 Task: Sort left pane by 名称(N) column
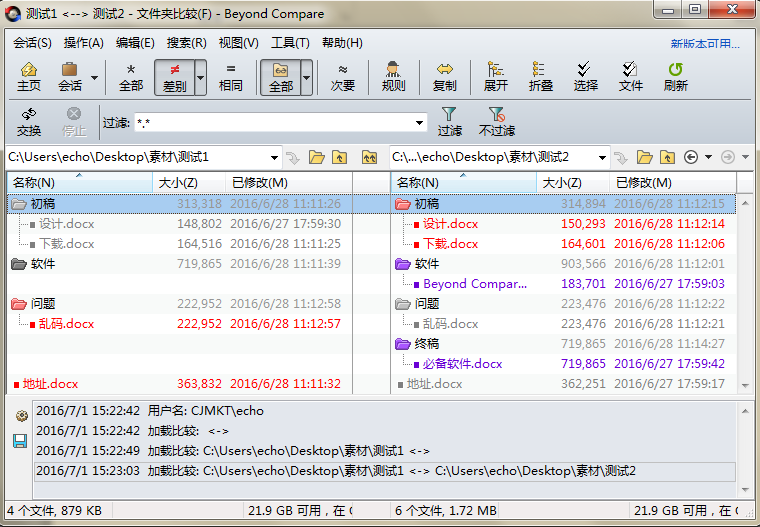[x=79, y=183]
